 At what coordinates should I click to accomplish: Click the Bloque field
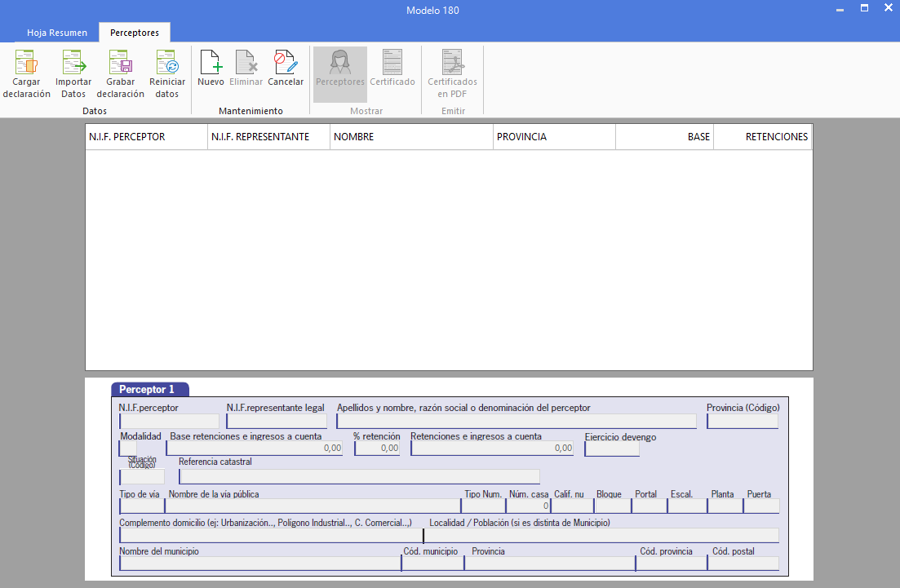(x=613, y=506)
